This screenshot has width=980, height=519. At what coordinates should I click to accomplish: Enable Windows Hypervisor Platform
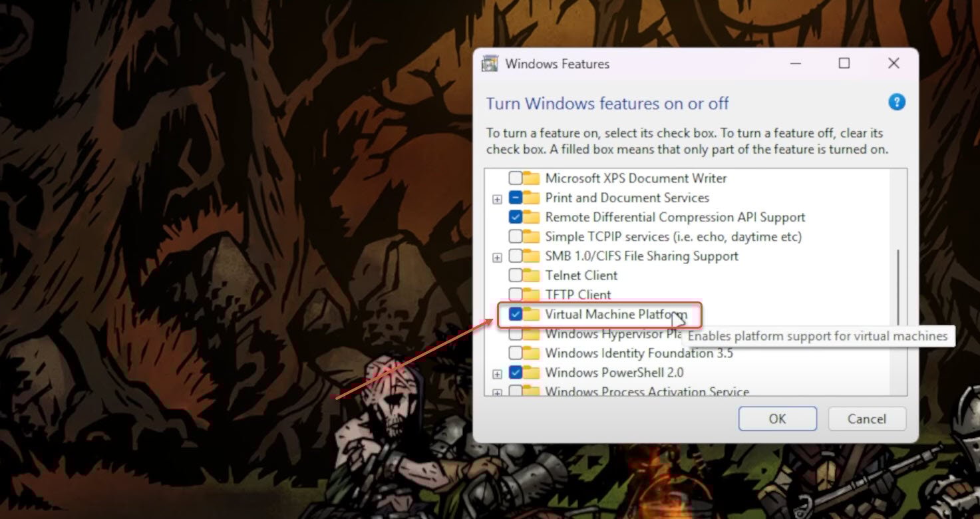pyautogui.click(x=515, y=333)
